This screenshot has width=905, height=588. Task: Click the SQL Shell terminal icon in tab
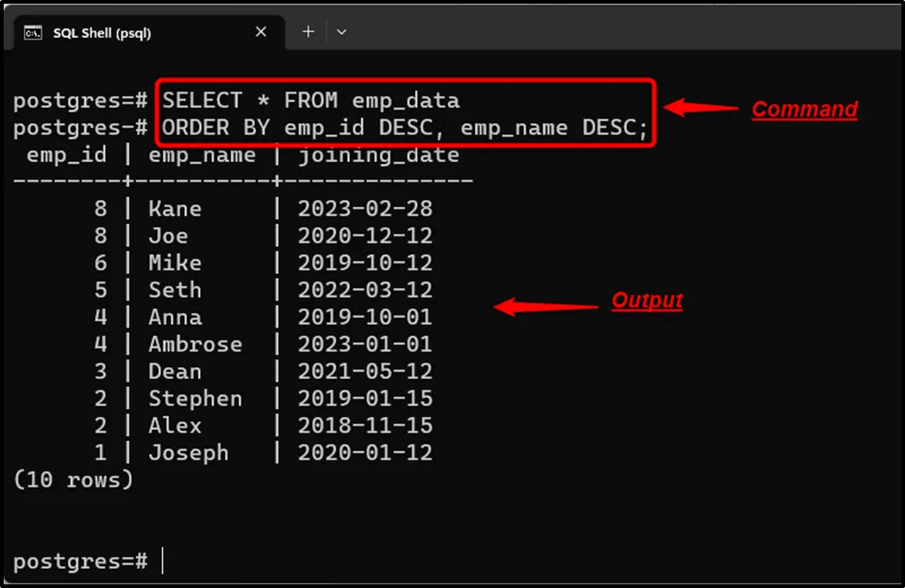(31, 32)
